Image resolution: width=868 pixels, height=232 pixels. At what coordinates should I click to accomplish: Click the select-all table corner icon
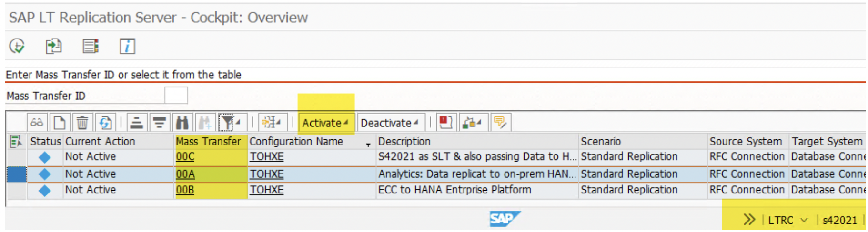(16, 141)
